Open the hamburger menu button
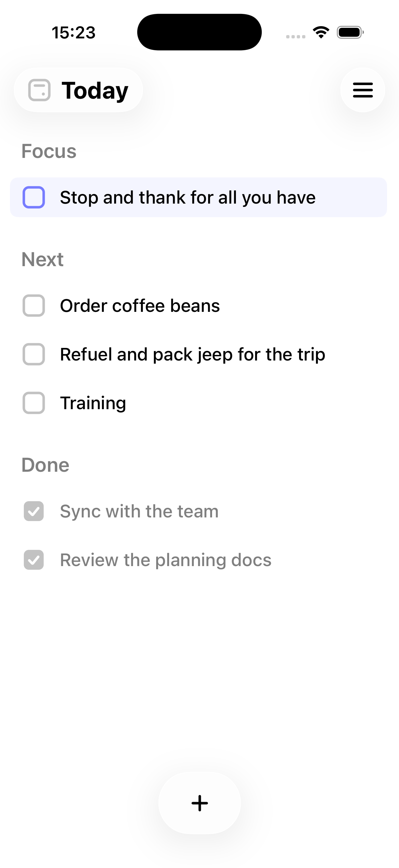Screen dimensions: 399x868 [x=362, y=90]
